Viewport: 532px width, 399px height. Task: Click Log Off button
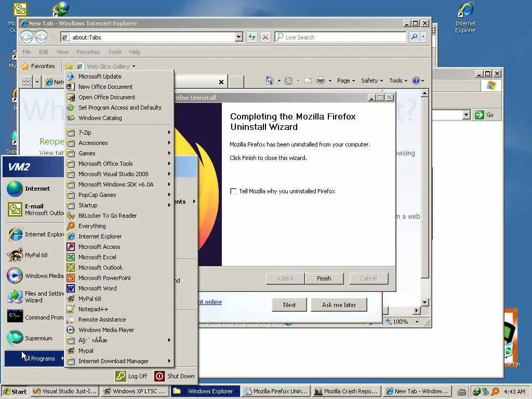click(131, 376)
